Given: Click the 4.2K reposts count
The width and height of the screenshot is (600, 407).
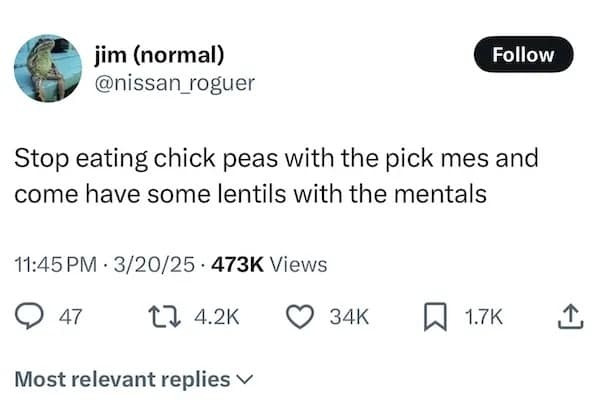Looking at the screenshot, I should coord(213,317).
